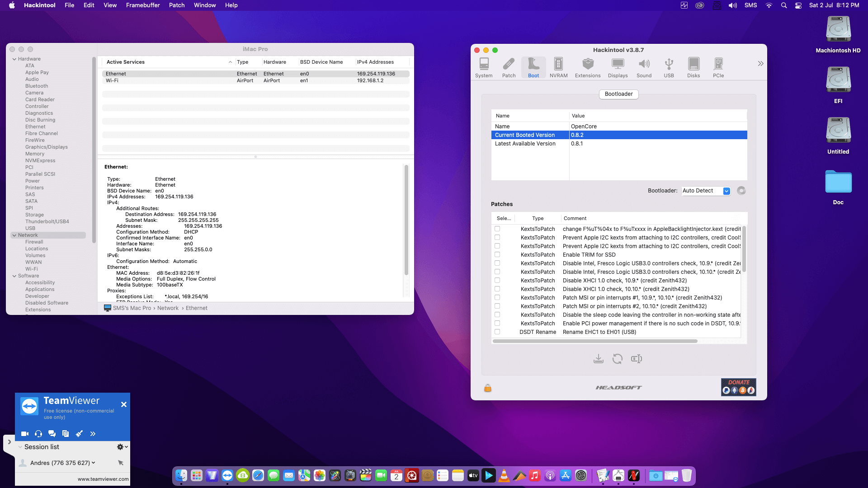The width and height of the screenshot is (868, 488).
Task: Open TeamViewer session settings gear menu
Action: (123, 447)
